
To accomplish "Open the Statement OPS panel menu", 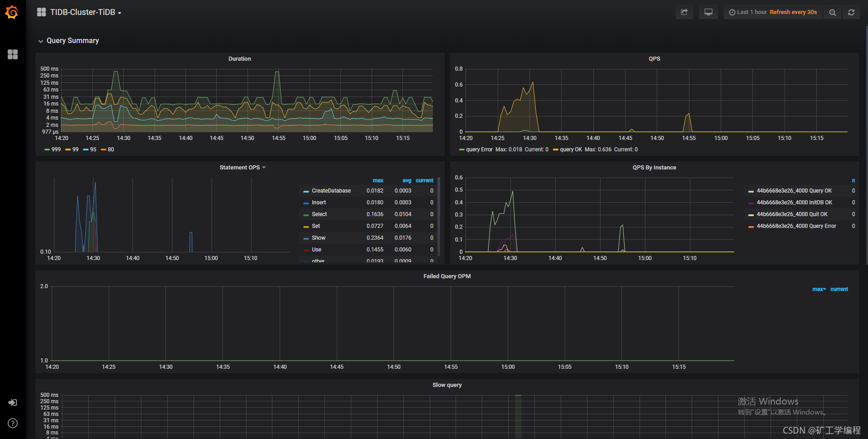I will click(242, 168).
